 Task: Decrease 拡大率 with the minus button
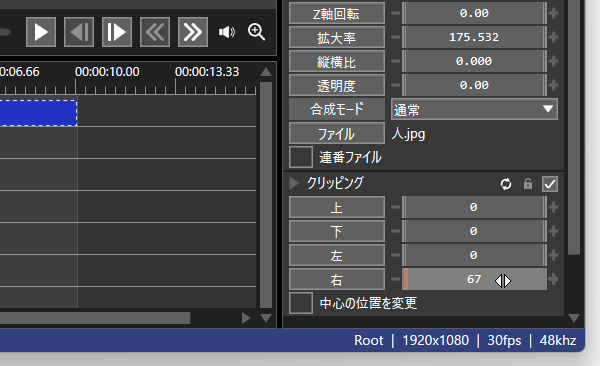396,37
